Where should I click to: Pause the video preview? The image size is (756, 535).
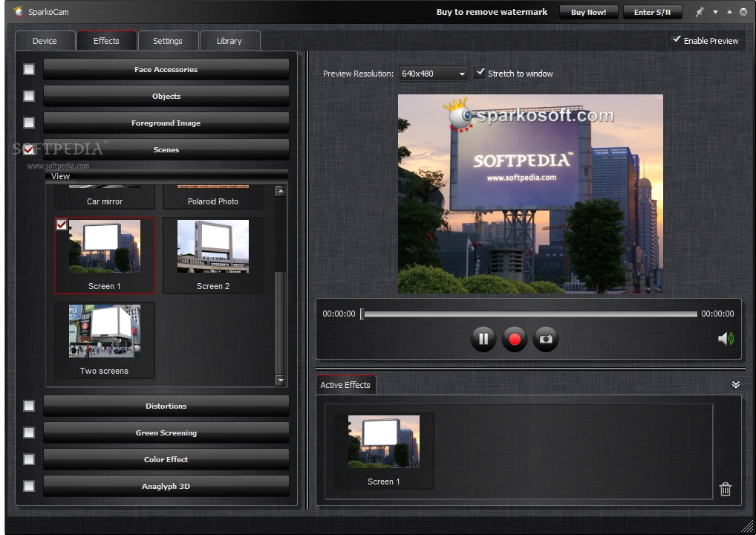tap(483, 339)
